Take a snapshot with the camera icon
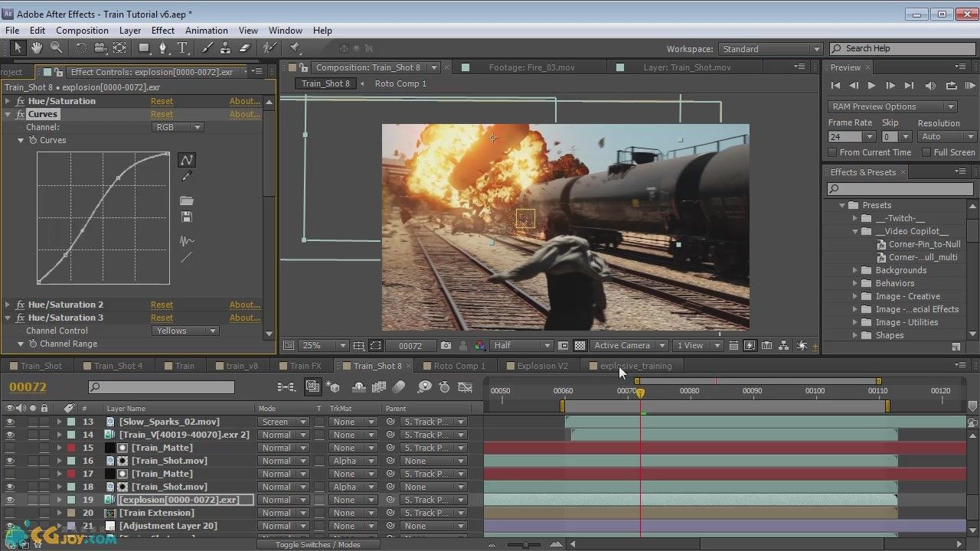 tap(446, 346)
